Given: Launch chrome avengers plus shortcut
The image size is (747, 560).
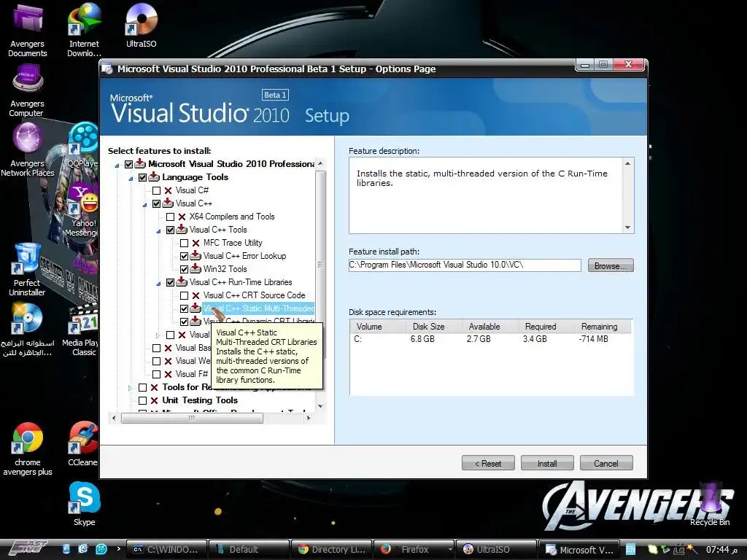Looking at the screenshot, I should tap(27, 448).
